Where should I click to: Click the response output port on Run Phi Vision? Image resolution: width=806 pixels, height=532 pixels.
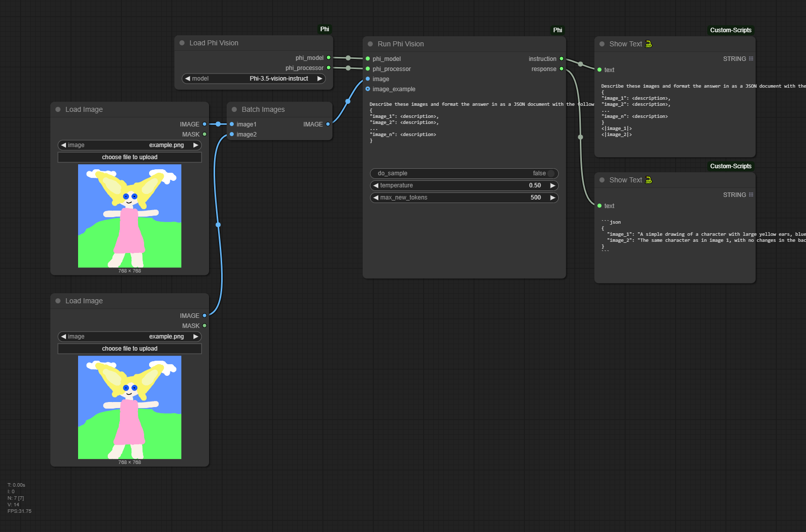[x=561, y=69]
